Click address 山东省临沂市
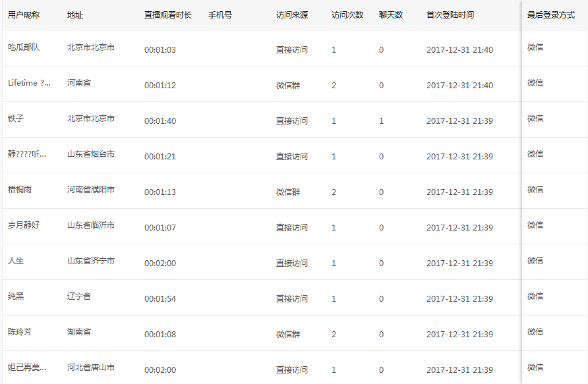 91,225
